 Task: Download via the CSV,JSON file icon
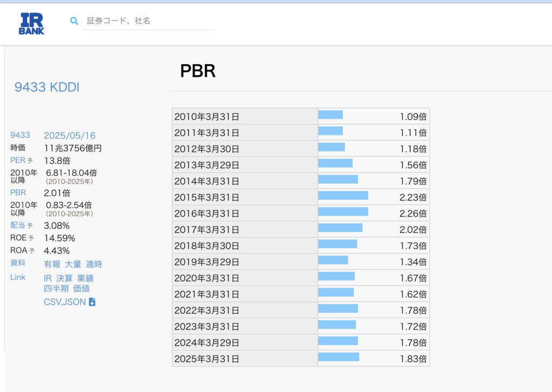click(92, 302)
